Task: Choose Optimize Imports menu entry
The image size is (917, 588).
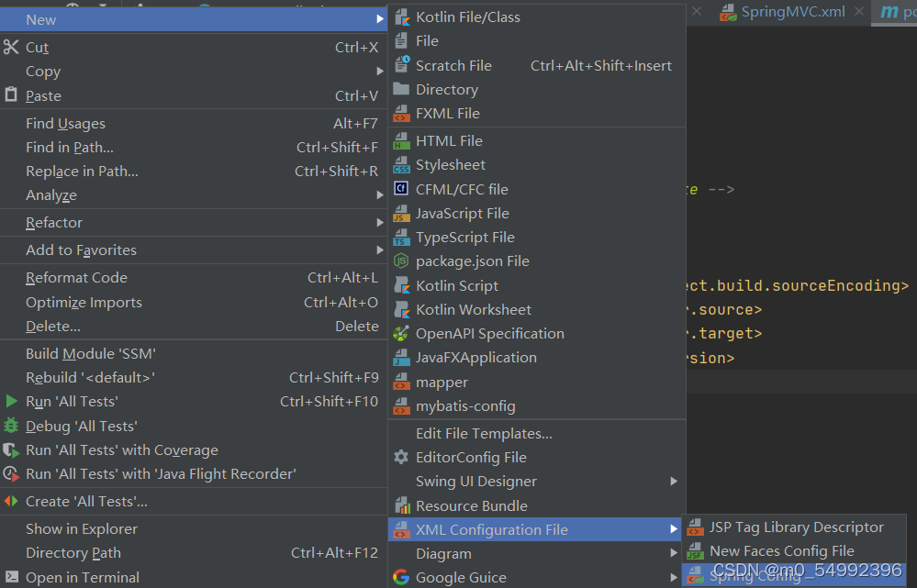Action: pyautogui.click(x=193, y=302)
